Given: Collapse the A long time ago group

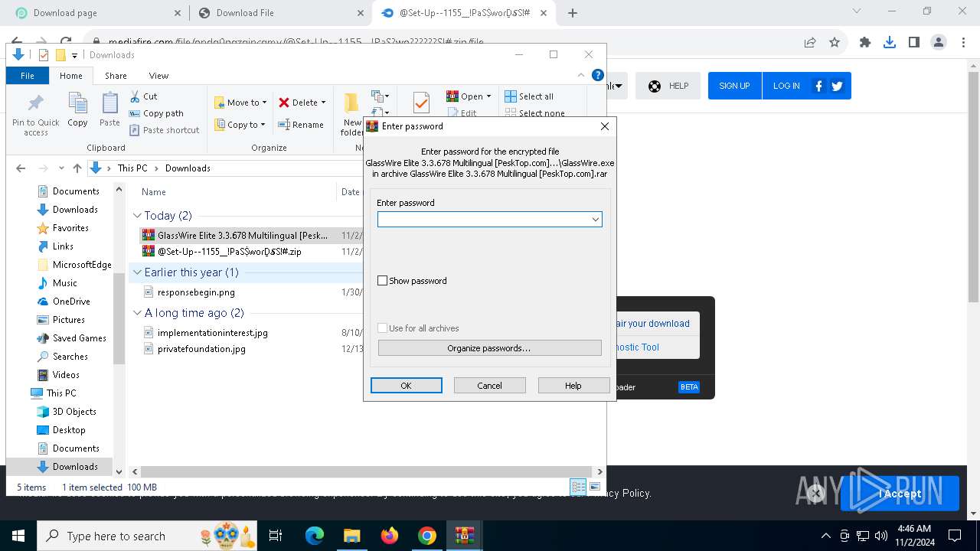Looking at the screenshot, I should point(137,313).
